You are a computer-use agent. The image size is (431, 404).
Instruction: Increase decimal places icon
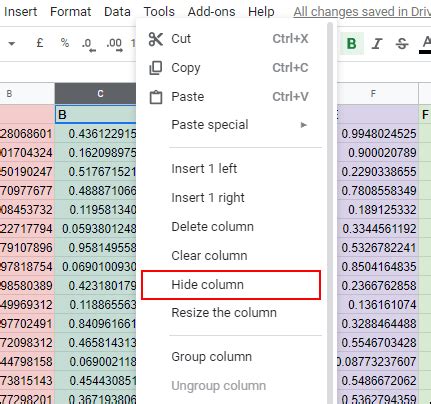coord(115,44)
